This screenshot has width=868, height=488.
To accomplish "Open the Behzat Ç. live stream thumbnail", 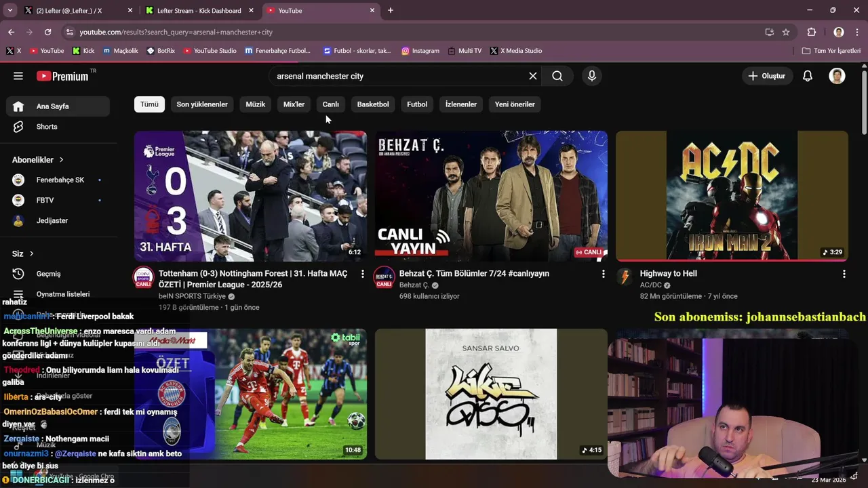I will point(491,196).
